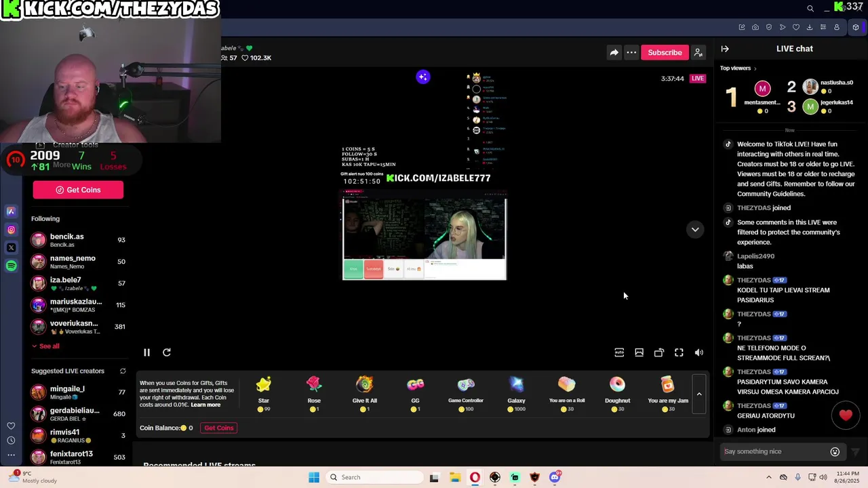Toggle picture-in-picture pop-out mode
This screenshot has height=488, width=868.
point(658,352)
